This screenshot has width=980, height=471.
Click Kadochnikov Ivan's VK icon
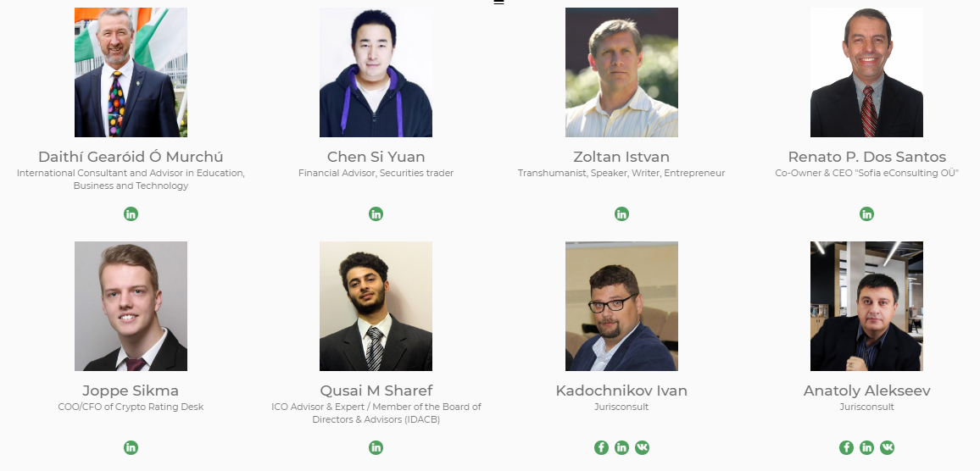[642, 447]
